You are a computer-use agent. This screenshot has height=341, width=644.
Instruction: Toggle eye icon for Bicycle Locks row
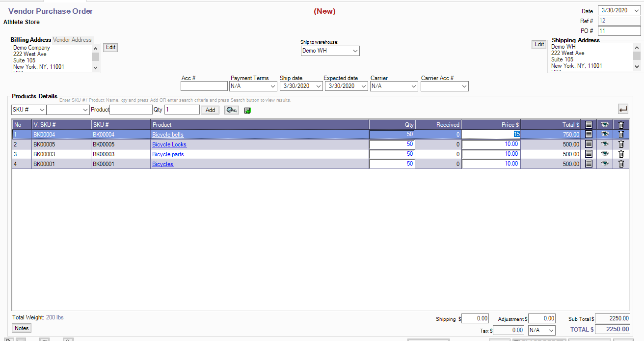click(605, 144)
